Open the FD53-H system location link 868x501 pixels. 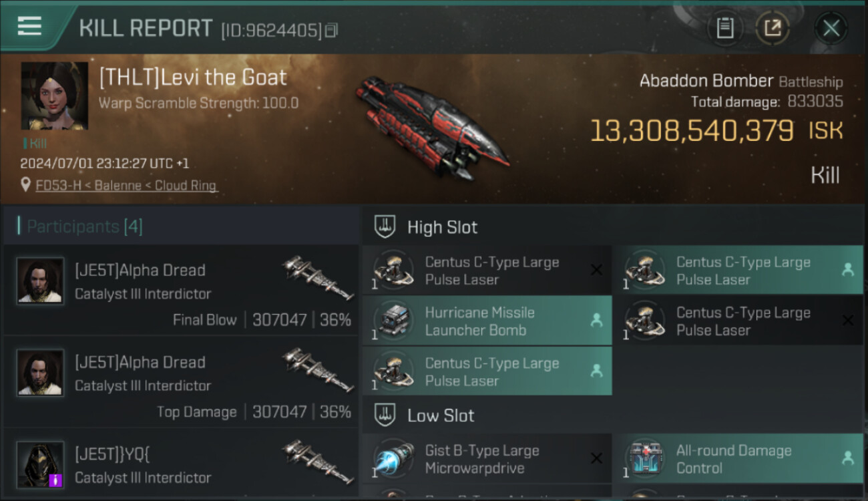pyautogui.click(x=127, y=186)
